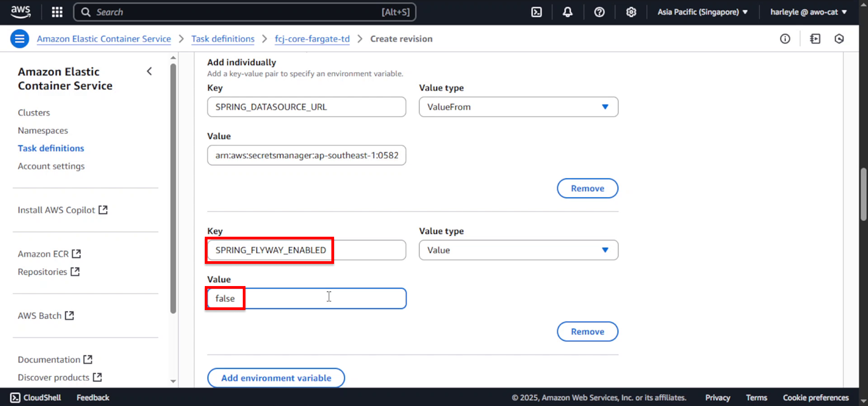868x406 pixels.
Task: Open the services grid menu
Action: 57,12
